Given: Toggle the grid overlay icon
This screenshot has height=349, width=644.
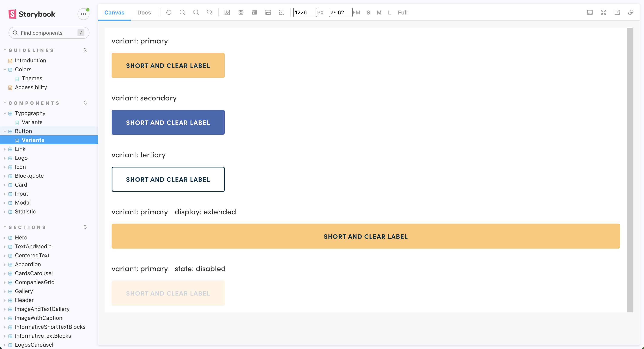Looking at the screenshot, I should point(241,13).
